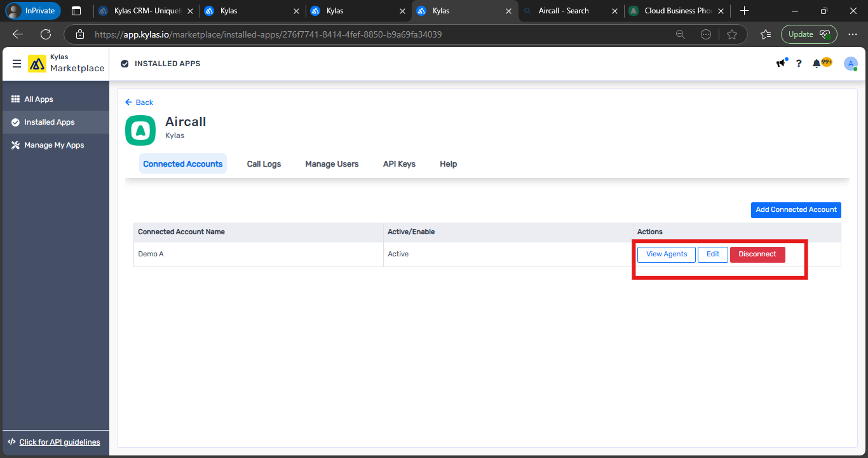Refresh the browser page
Viewport: 868px width, 458px height.
[46, 34]
